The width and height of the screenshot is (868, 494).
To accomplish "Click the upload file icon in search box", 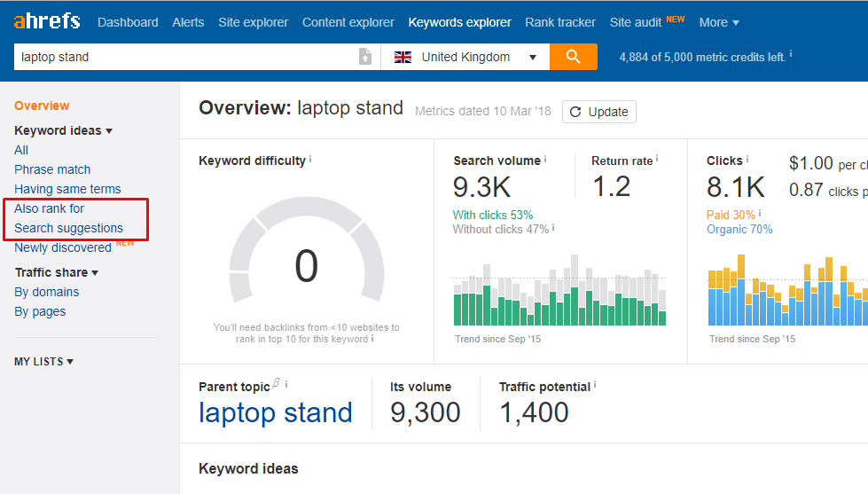I will click(x=364, y=57).
